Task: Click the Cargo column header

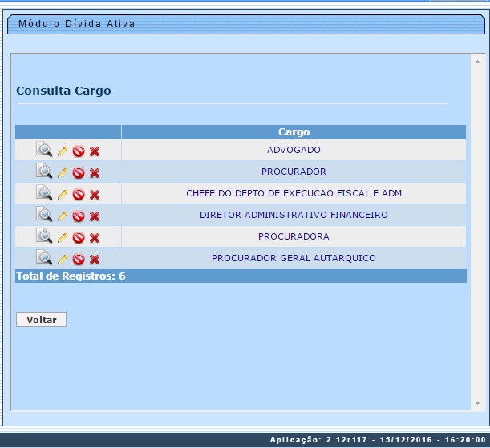Action: [294, 131]
